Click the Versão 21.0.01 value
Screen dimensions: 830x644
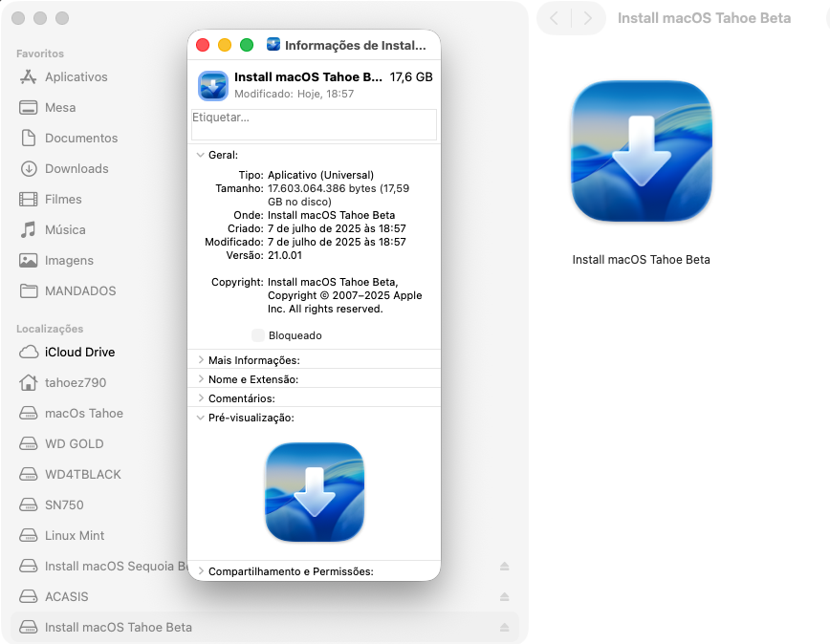[x=285, y=255]
